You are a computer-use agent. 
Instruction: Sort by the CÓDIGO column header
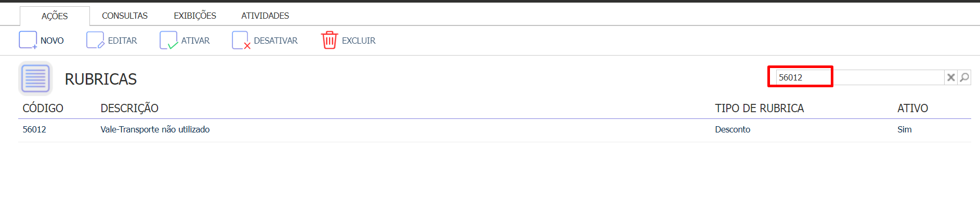point(43,108)
